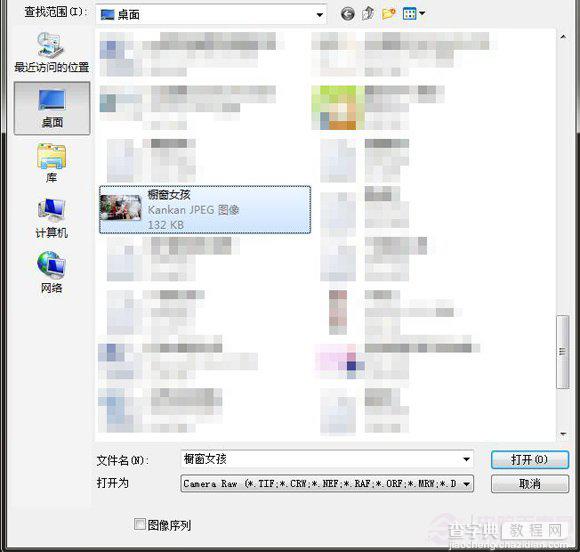
Task: Toggle the 图像序列 checkbox
Action: pyautogui.click(x=139, y=524)
